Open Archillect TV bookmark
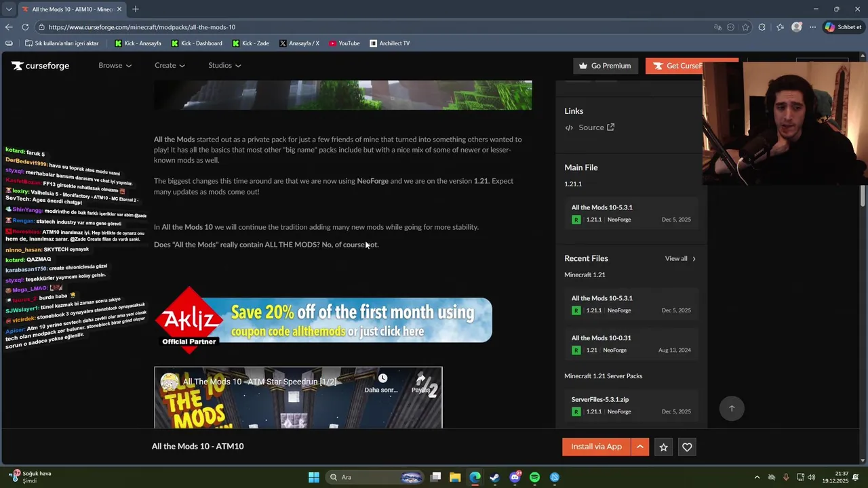This screenshot has height=488, width=868. (x=390, y=43)
